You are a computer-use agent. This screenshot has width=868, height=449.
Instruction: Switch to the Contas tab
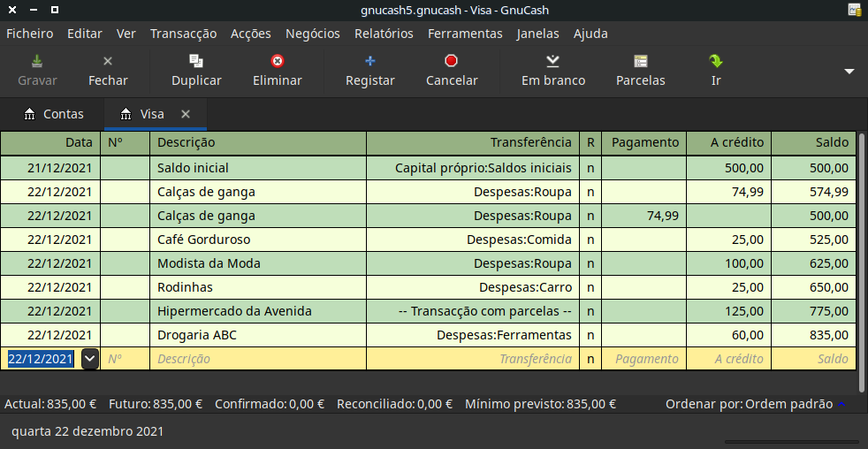tap(54, 114)
